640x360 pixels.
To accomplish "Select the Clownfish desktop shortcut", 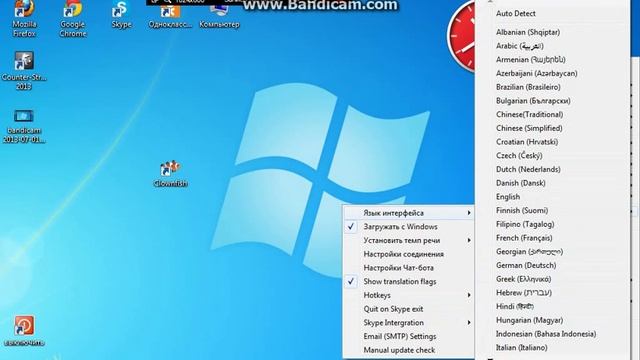I will pyautogui.click(x=170, y=174).
